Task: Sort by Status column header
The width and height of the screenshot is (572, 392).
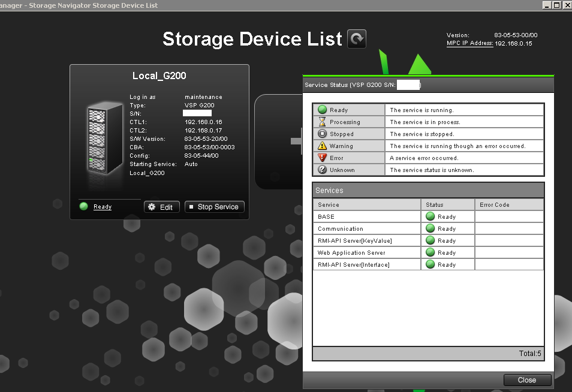Action: coord(448,204)
